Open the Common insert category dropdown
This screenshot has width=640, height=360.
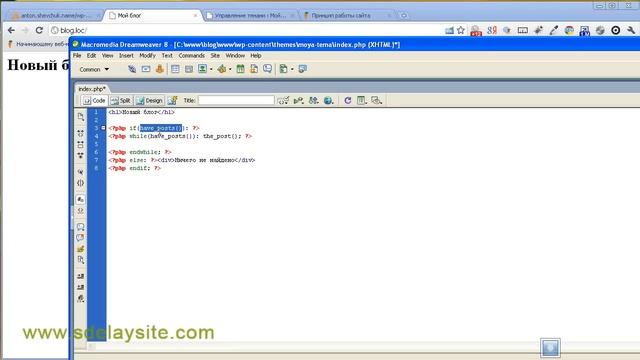(x=94, y=69)
